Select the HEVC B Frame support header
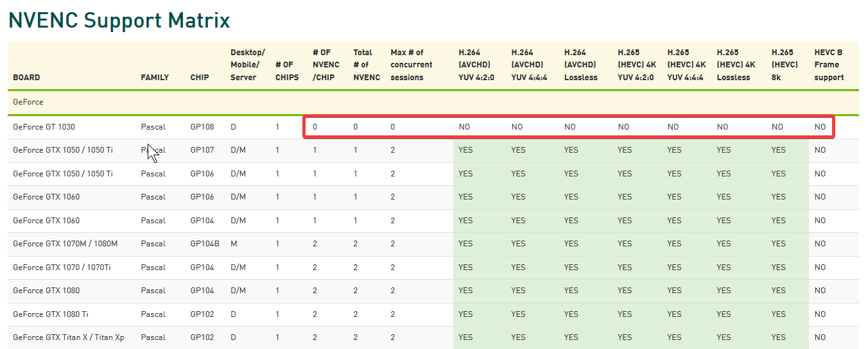 tap(829, 65)
